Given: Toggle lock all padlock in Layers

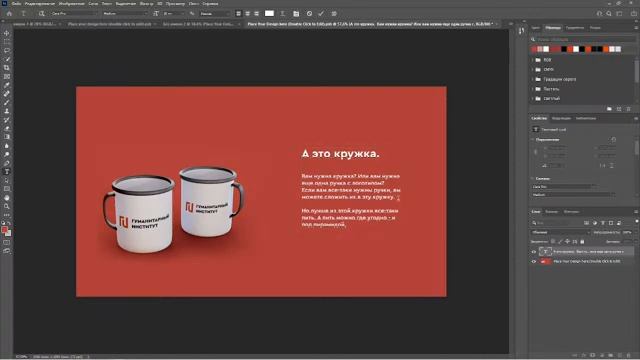Looking at the screenshot, I should pos(582,242).
